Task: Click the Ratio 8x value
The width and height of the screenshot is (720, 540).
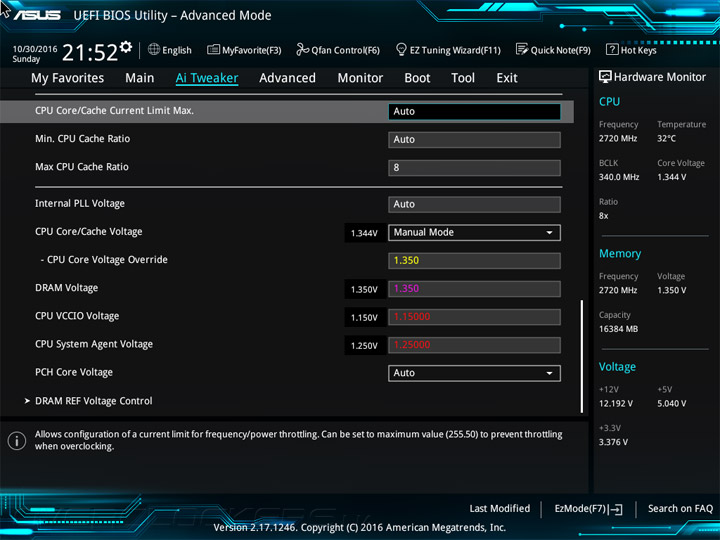Action: 604,216
